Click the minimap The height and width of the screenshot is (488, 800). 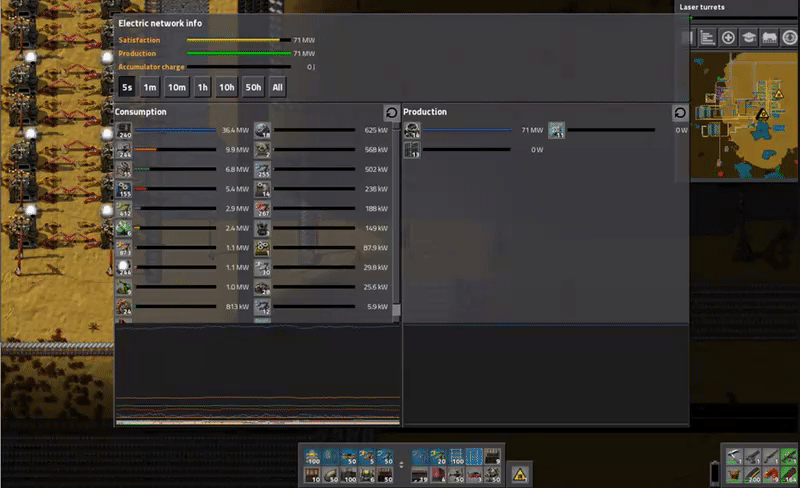[x=744, y=116]
